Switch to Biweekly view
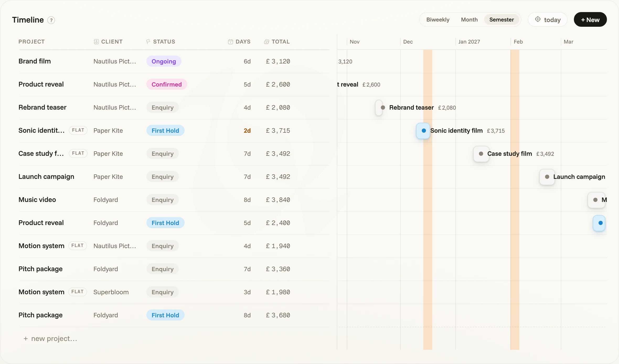Viewport: 619px width, 364px height. pos(438,20)
